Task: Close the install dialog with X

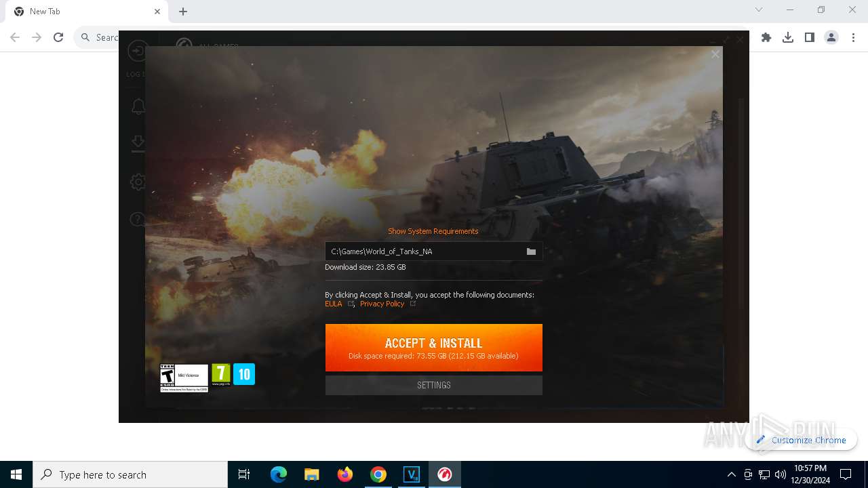Action: click(x=715, y=54)
